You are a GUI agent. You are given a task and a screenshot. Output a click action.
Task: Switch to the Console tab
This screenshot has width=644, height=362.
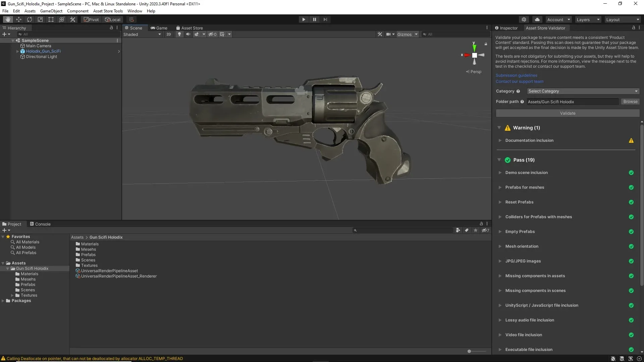point(40,224)
